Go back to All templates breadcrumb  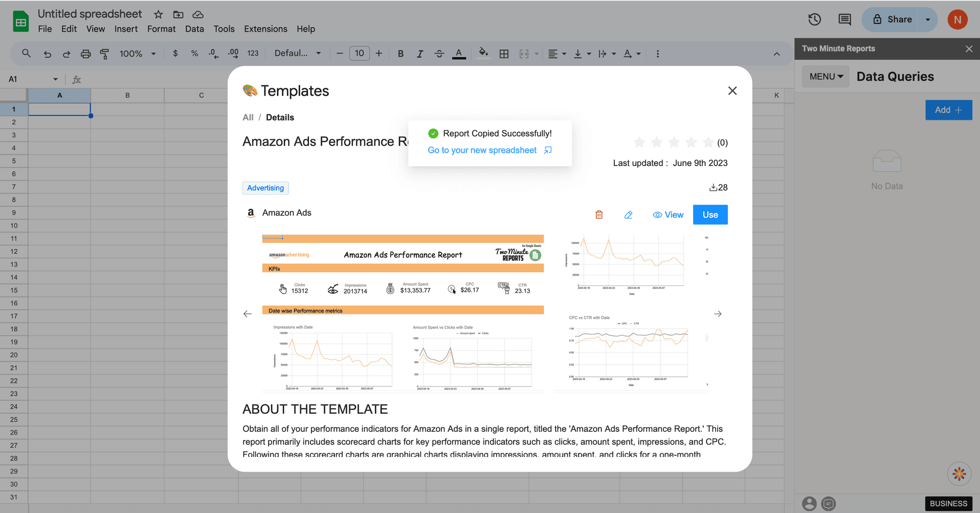point(248,117)
